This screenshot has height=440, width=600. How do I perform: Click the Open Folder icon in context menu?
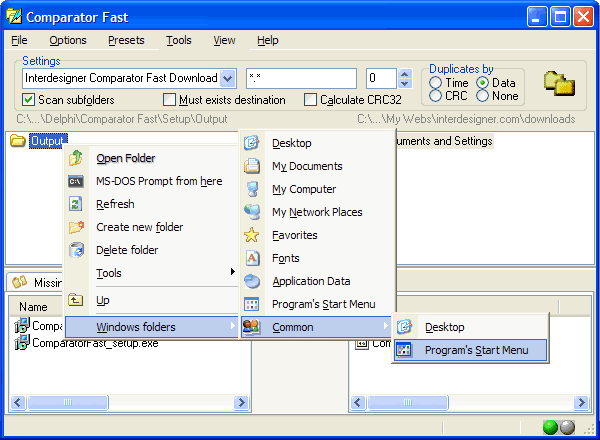pyautogui.click(x=76, y=158)
